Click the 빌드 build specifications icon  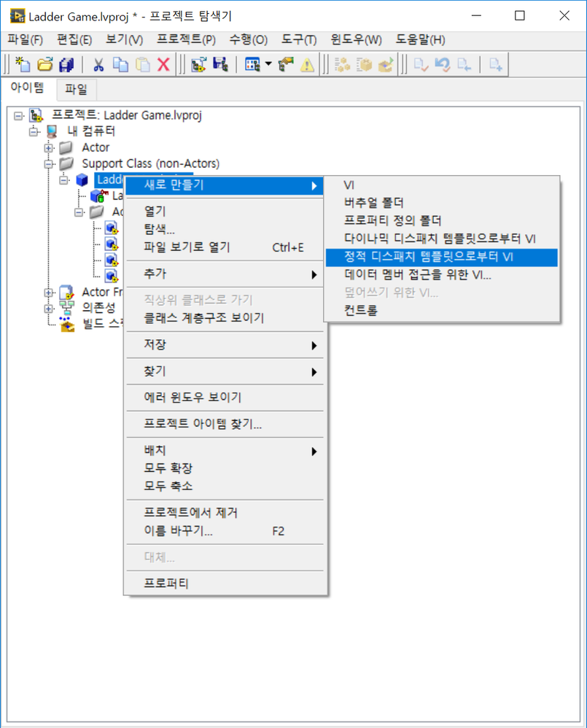click(x=67, y=324)
